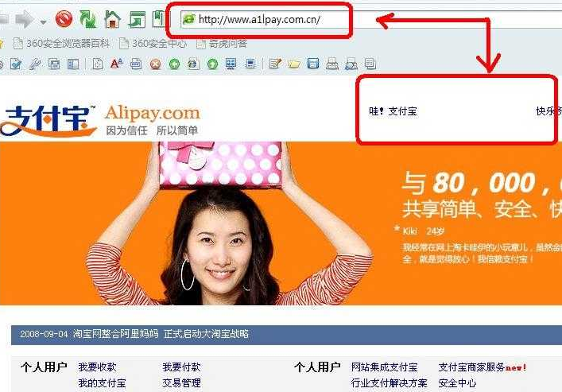Go to the browser Home page icon
This screenshot has width=562, height=392.
112,18
